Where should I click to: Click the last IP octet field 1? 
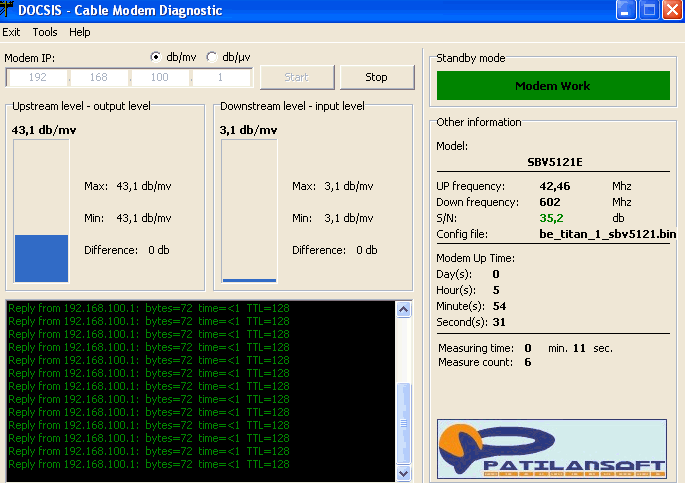click(x=221, y=77)
